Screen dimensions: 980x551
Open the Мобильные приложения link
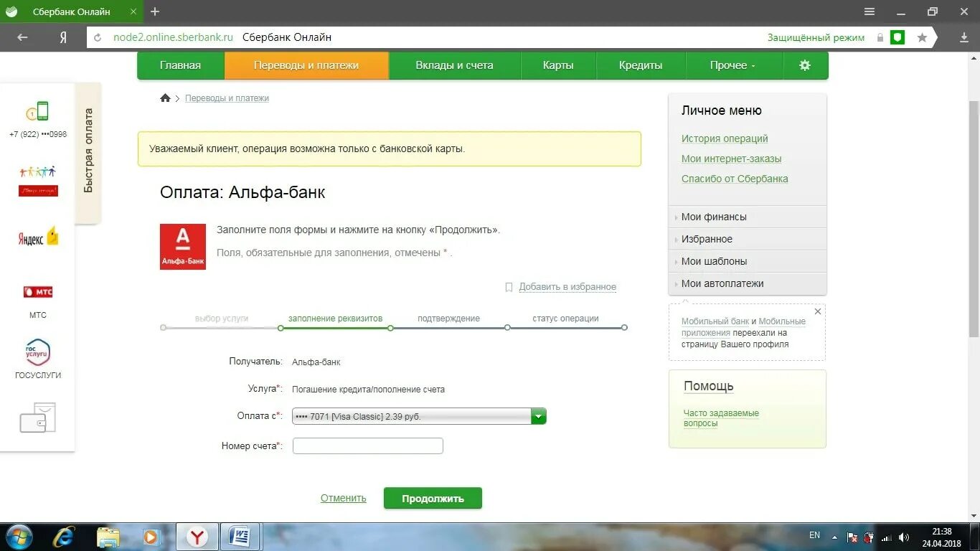point(743,327)
